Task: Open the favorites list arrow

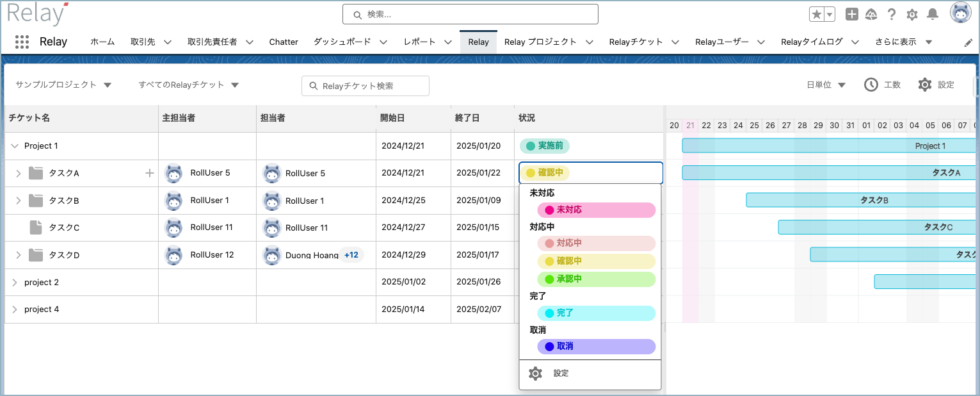Action: point(830,14)
